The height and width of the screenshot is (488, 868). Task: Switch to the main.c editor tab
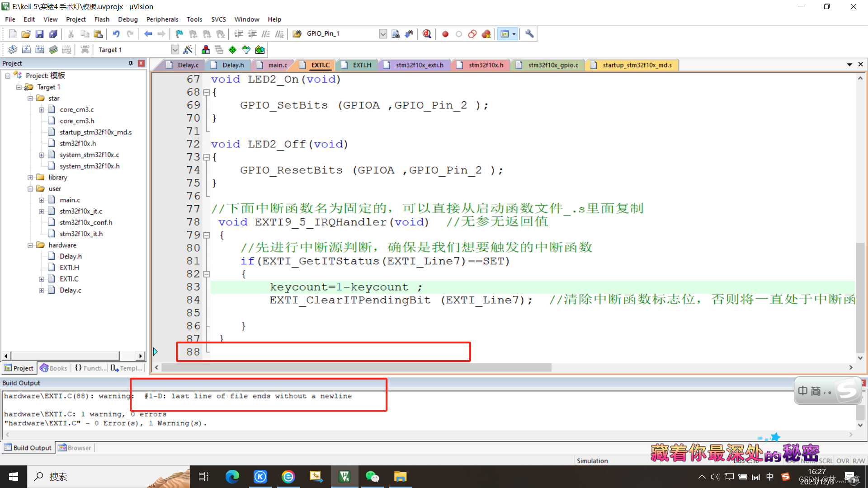pos(276,65)
